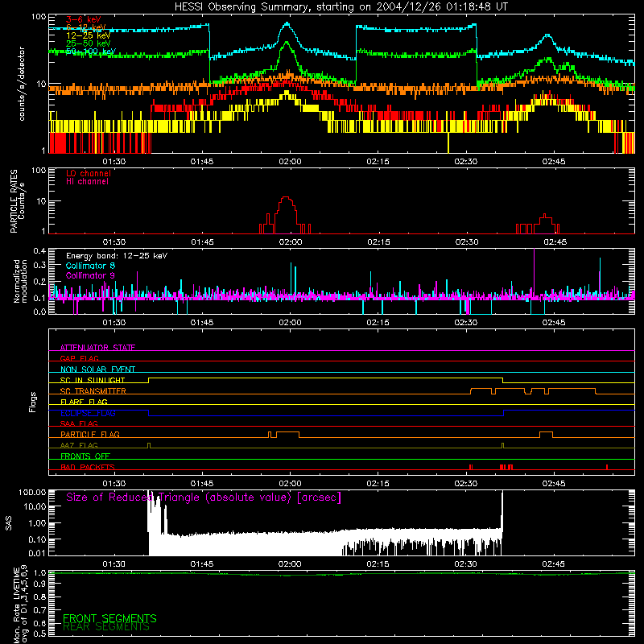Screen dimensions: 644x644
Task: Click the SC IN SUNLIGHT flag label
Action: pos(93,380)
